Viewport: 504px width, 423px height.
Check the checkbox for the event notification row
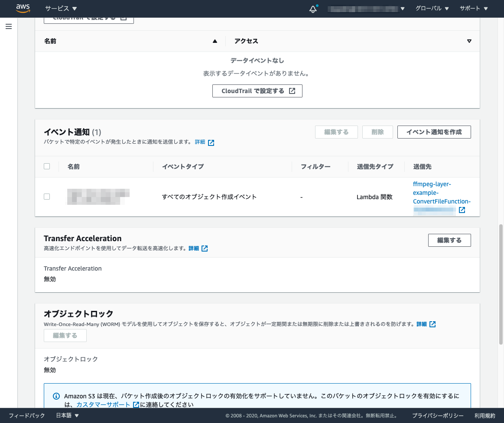pos(47,196)
